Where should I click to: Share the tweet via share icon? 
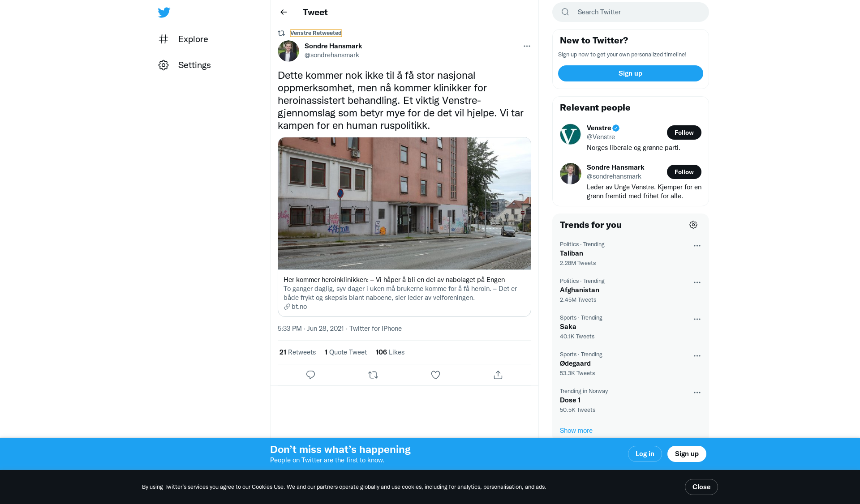point(498,375)
